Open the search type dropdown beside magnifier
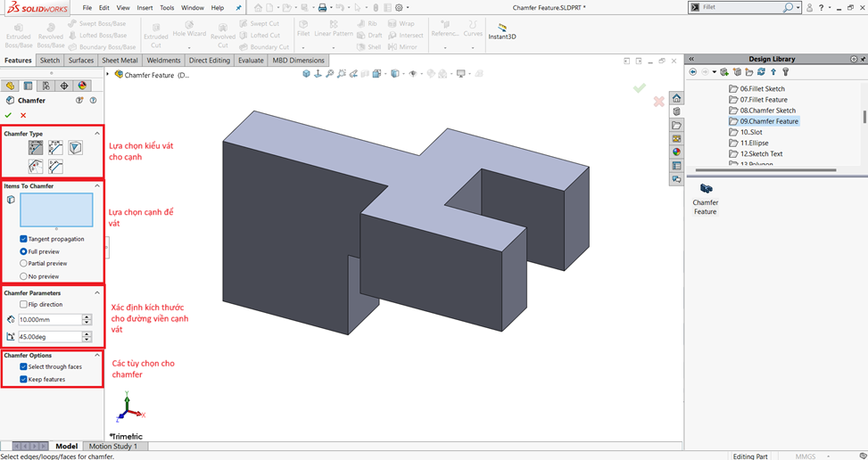 (798, 8)
